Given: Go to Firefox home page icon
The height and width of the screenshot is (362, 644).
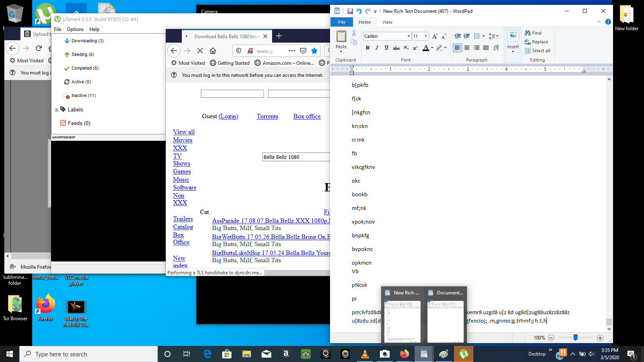Looking at the screenshot, I should pos(213,51).
